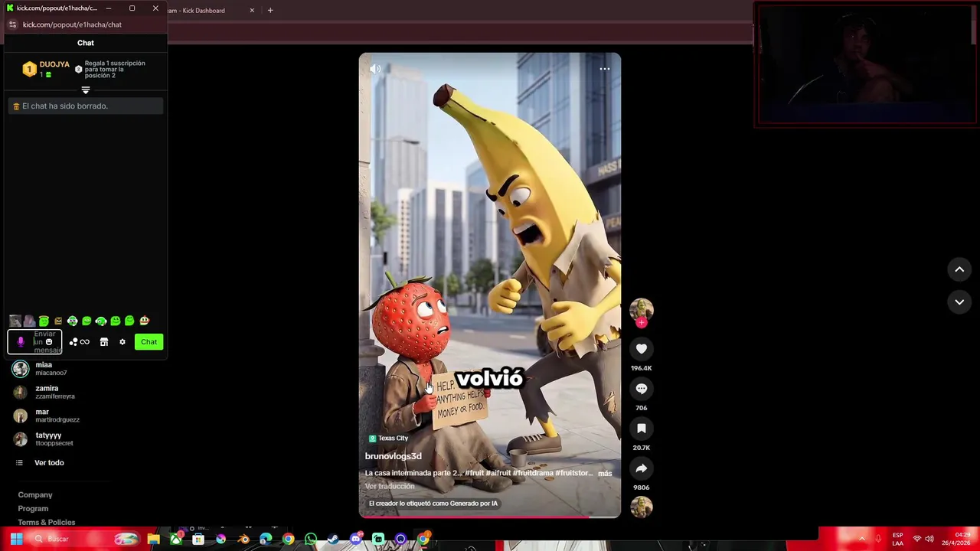Open Xbox app from taskbar
Viewport: 980px width, 551px height.
[176, 540]
